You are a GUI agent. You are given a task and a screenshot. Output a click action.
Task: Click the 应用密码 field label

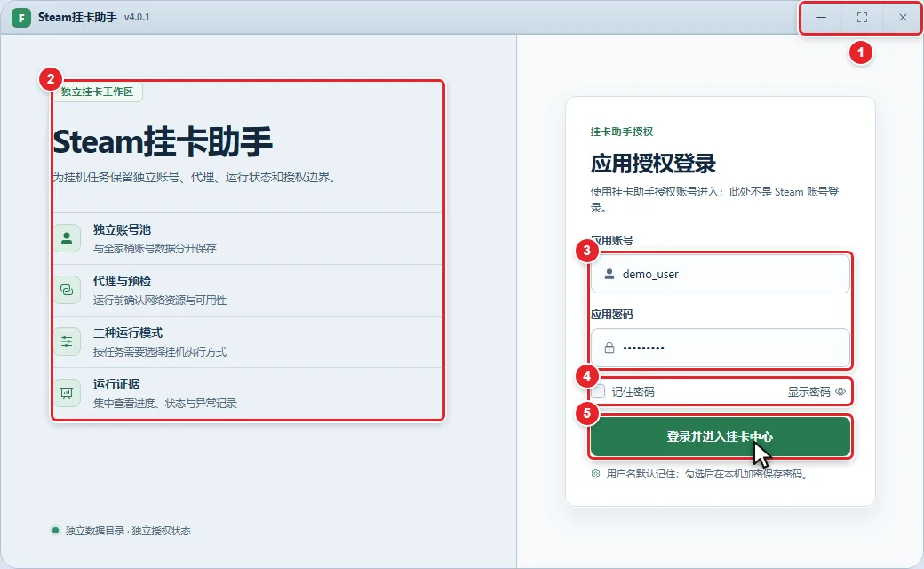(x=612, y=314)
